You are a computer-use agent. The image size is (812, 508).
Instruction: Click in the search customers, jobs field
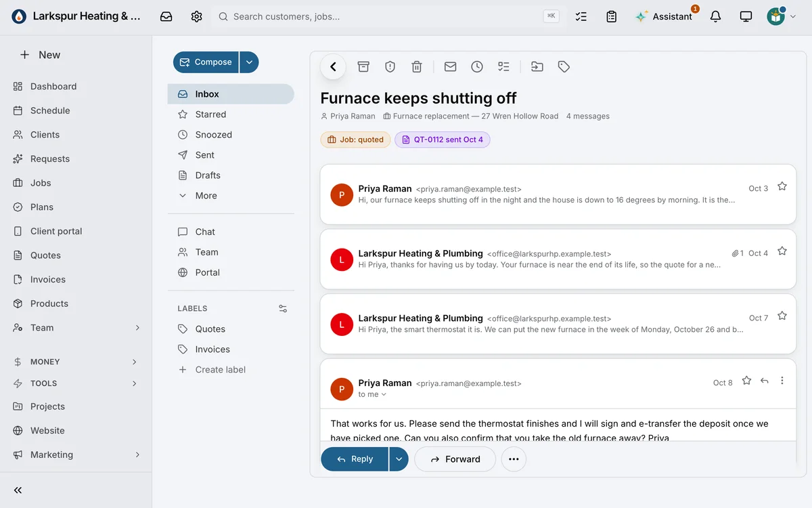coord(389,16)
